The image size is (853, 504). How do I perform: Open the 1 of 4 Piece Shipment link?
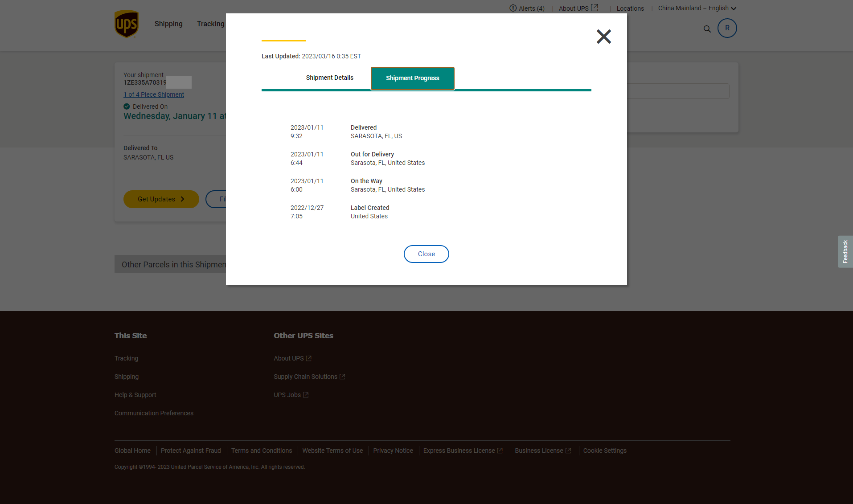coord(154,94)
